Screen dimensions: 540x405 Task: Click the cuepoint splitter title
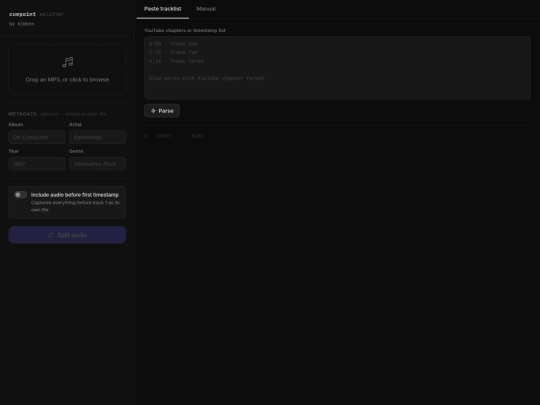(37, 14)
